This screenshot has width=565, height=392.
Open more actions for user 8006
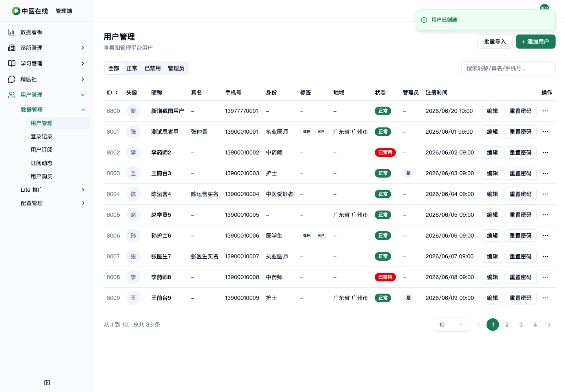click(545, 236)
